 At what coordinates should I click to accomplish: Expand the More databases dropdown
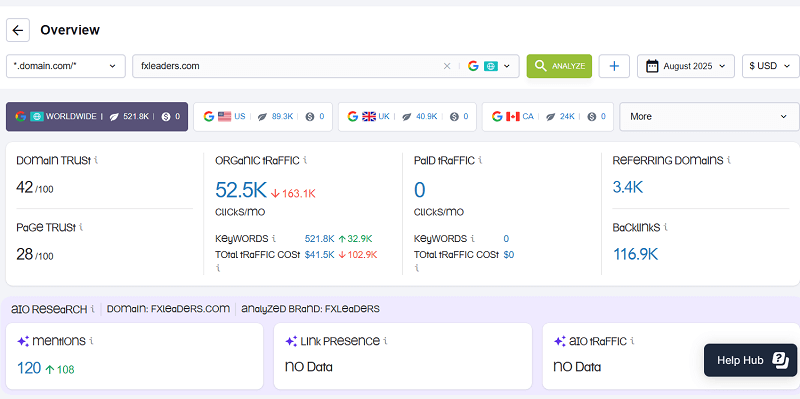pos(709,116)
